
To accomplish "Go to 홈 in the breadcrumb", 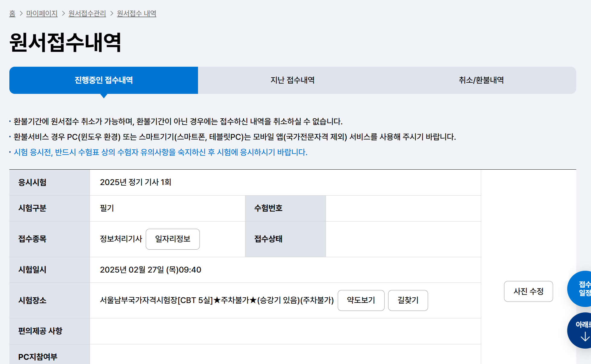I will [12, 14].
